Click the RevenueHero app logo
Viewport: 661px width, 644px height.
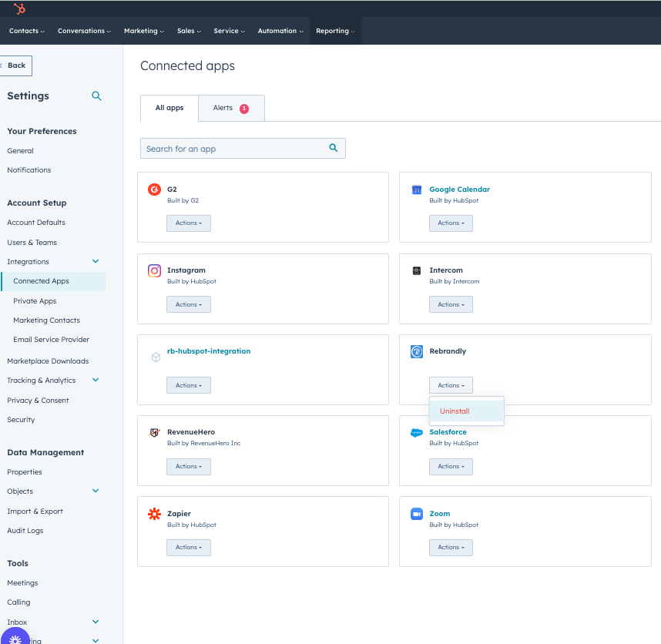pyautogui.click(x=155, y=432)
